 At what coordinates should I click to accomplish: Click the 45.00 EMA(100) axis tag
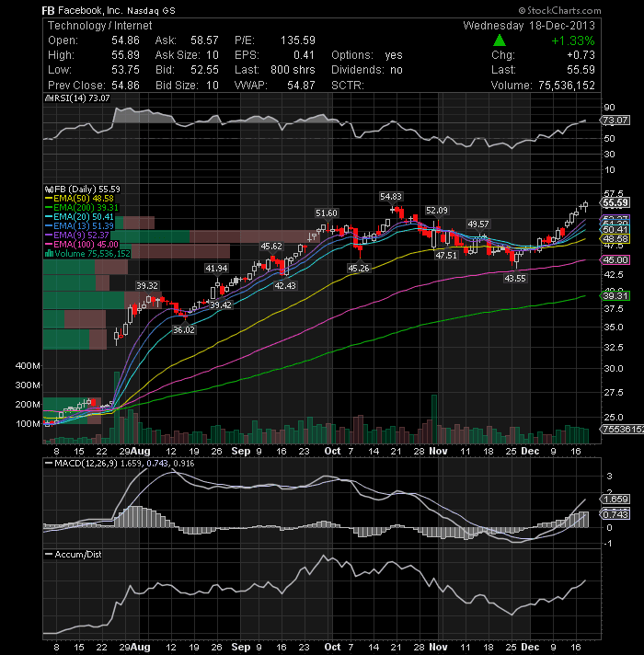click(615, 259)
